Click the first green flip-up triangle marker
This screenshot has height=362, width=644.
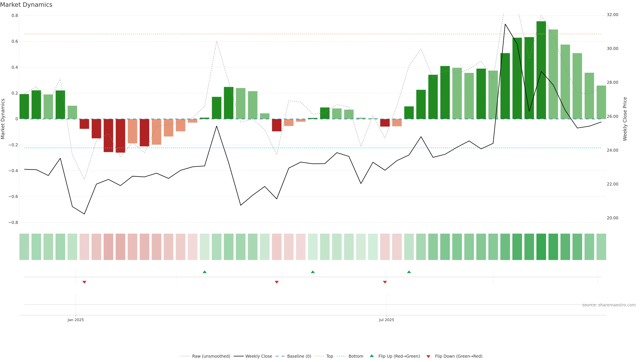coord(204,272)
